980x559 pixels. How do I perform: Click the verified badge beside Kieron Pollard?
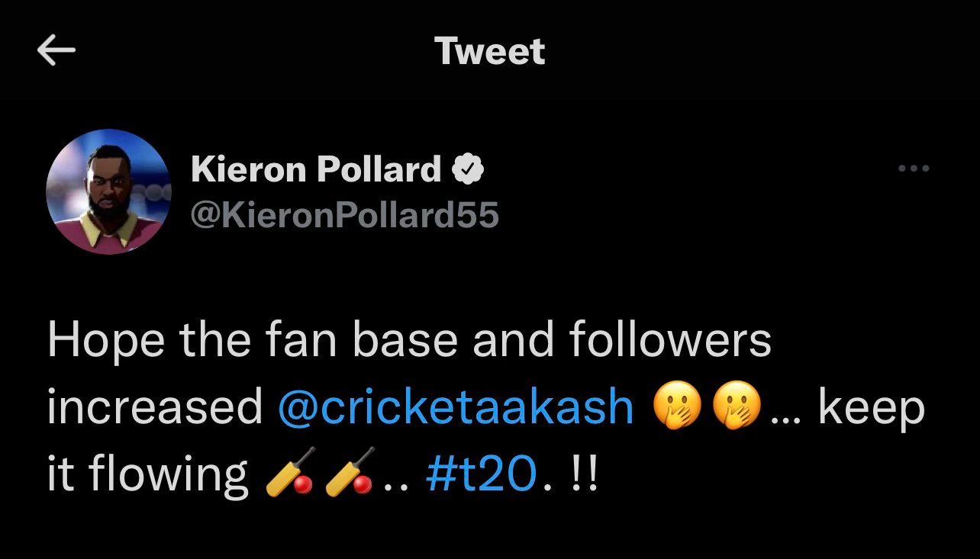469,169
